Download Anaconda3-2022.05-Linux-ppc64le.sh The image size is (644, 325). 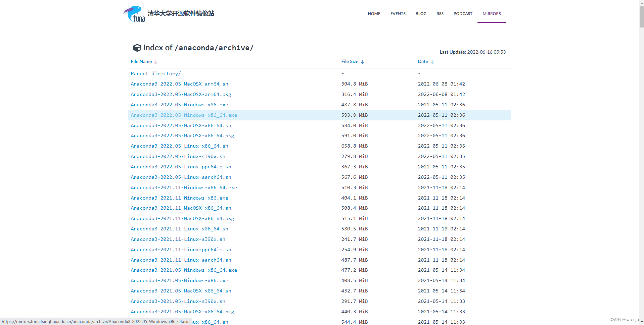coord(181,167)
